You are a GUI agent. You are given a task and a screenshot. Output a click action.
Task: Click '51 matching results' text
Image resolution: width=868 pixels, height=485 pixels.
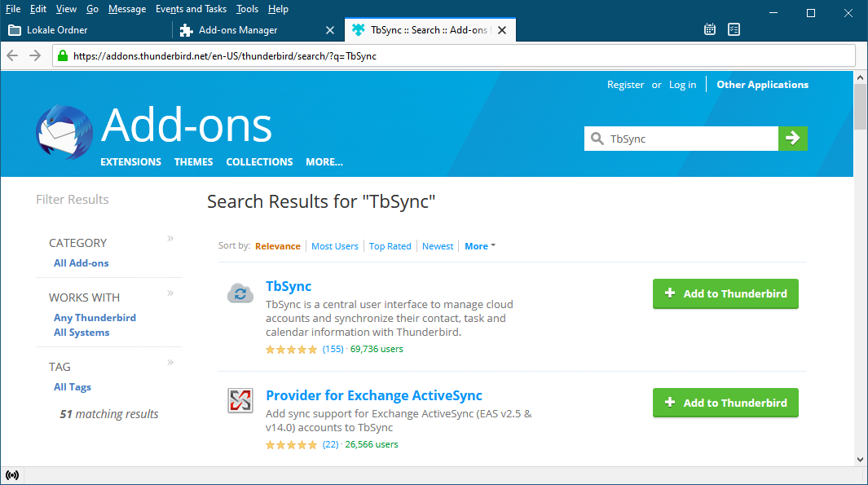[109, 413]
